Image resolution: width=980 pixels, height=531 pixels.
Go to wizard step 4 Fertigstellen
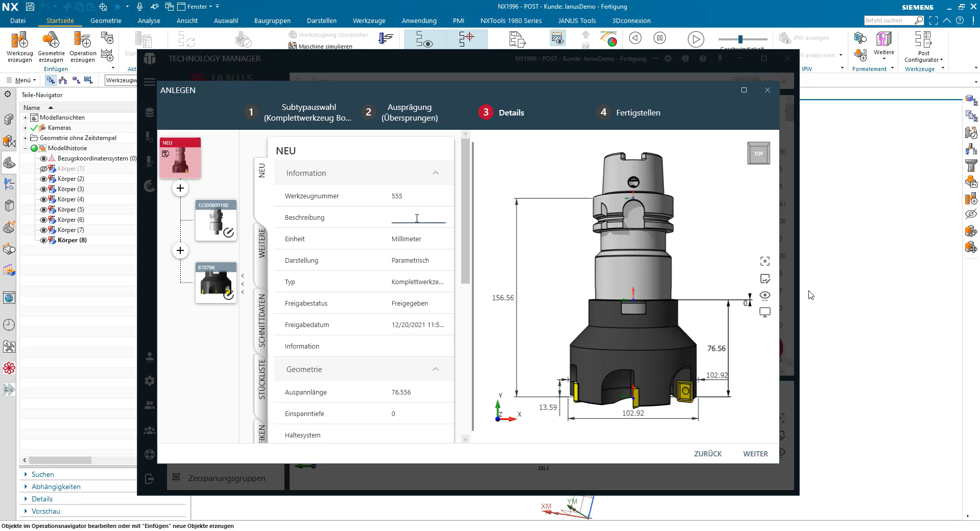629,112
